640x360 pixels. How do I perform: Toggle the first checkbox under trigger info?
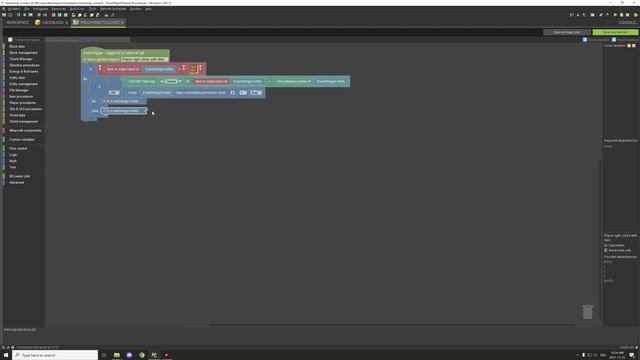[x=606, y=245]
